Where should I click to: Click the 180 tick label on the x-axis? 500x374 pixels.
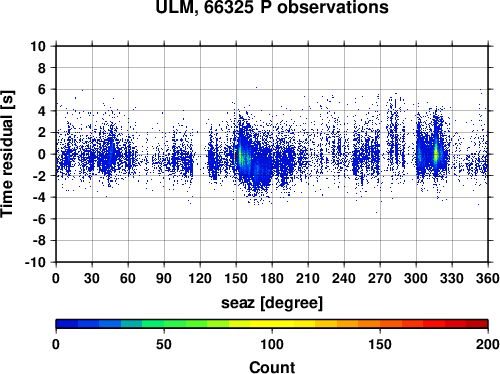coord(272,278)
